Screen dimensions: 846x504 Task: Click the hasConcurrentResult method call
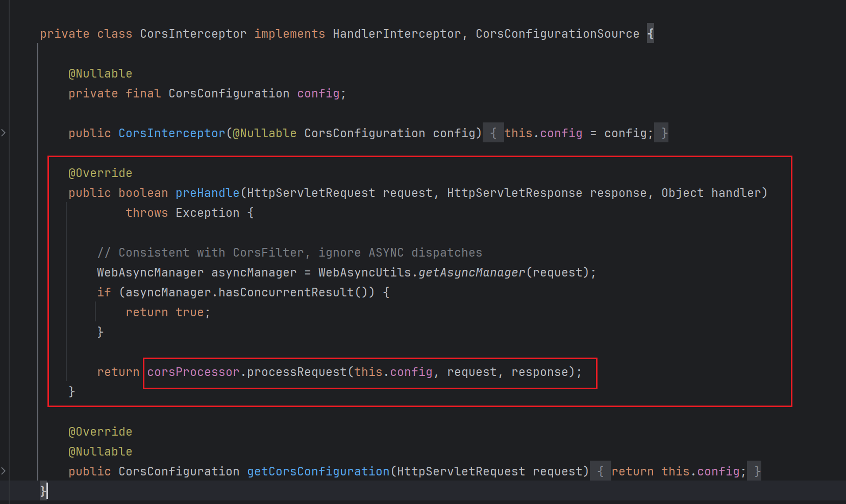pyautogui.click(x=286, y=292)
